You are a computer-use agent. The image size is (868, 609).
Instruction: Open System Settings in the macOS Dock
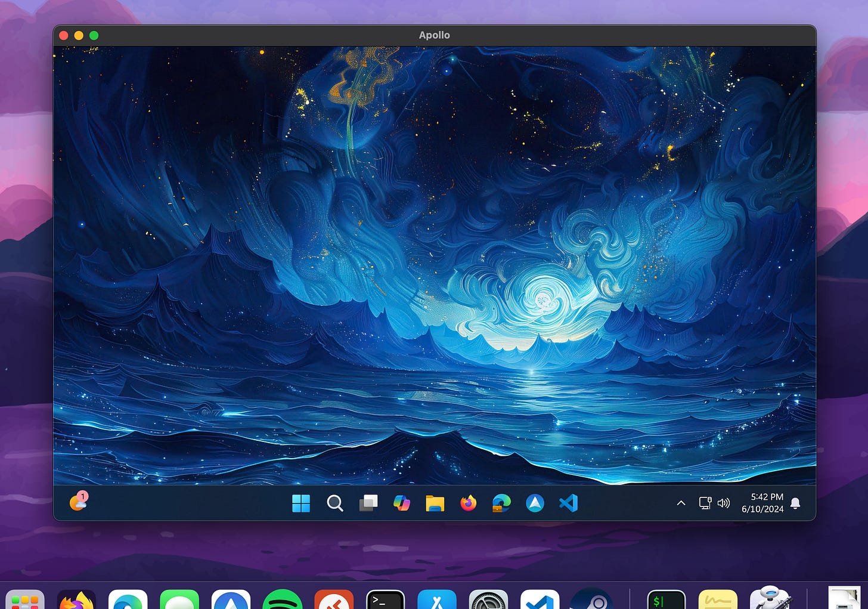point(488,599)
